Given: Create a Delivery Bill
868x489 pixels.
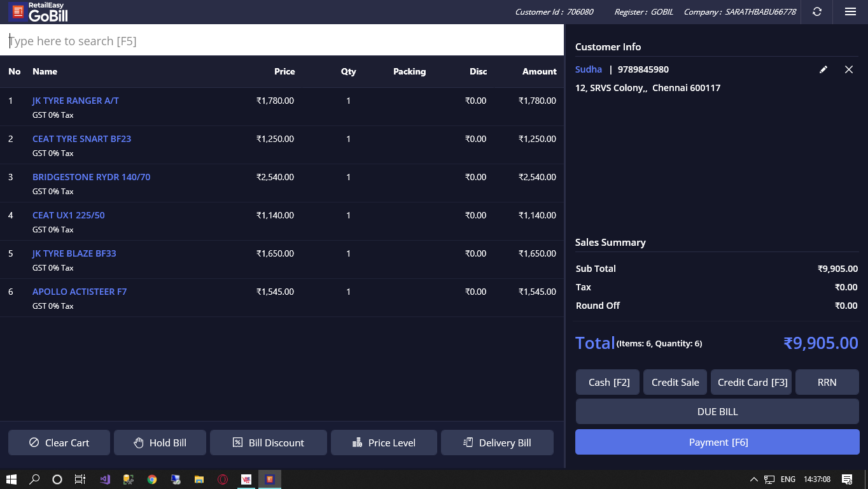Looking at the screenshot, I should [x=497, y=443].
